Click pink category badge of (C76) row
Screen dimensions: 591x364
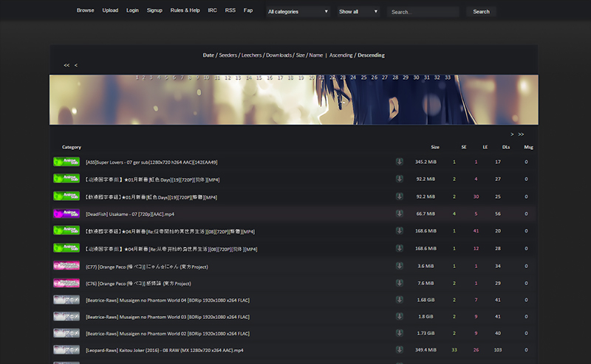tap(66, 283)
